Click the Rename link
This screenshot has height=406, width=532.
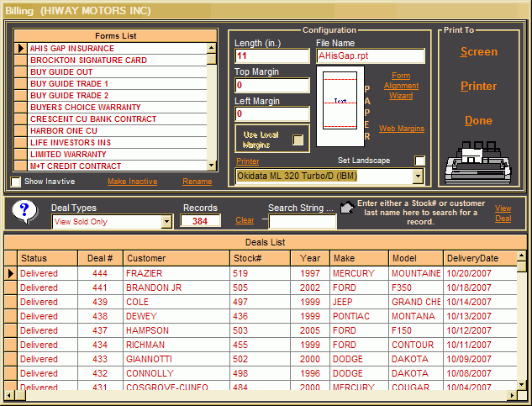coord(198,182)
